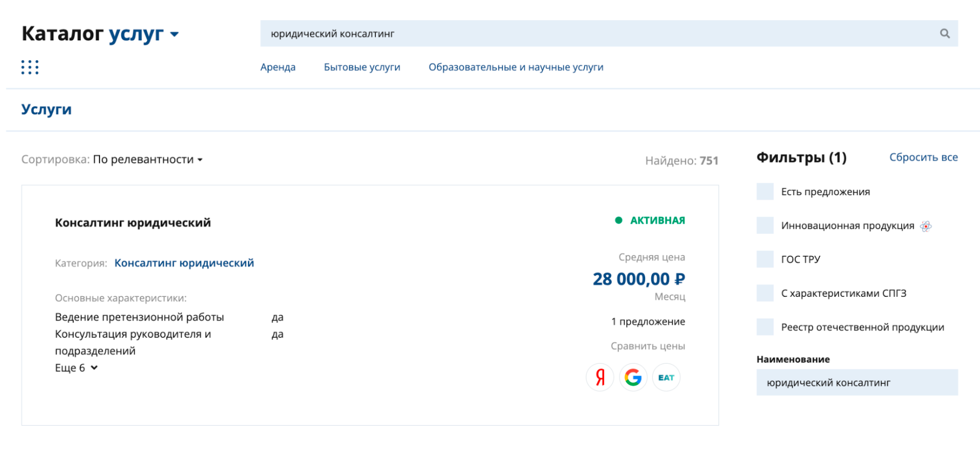
Task: Compare prices via Google icon
Action: coord(633,377)
